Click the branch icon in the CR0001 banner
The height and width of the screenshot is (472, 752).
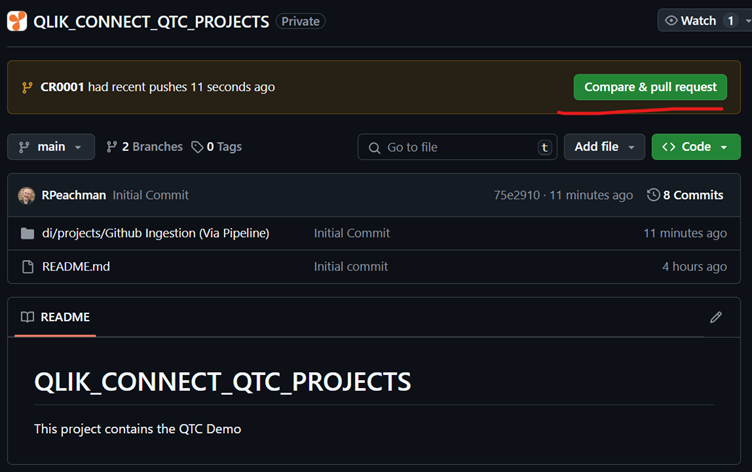pyautogui.click(x=27, y=87)
